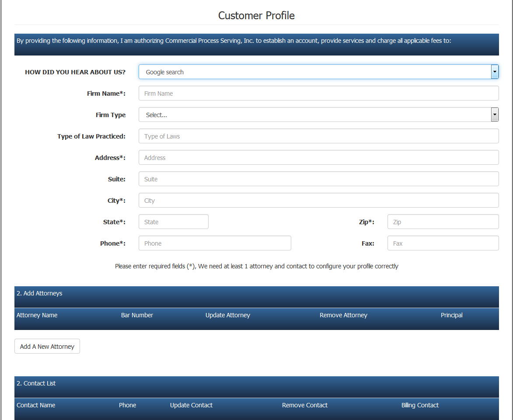Click into the Address field

(x=319, y=157)
